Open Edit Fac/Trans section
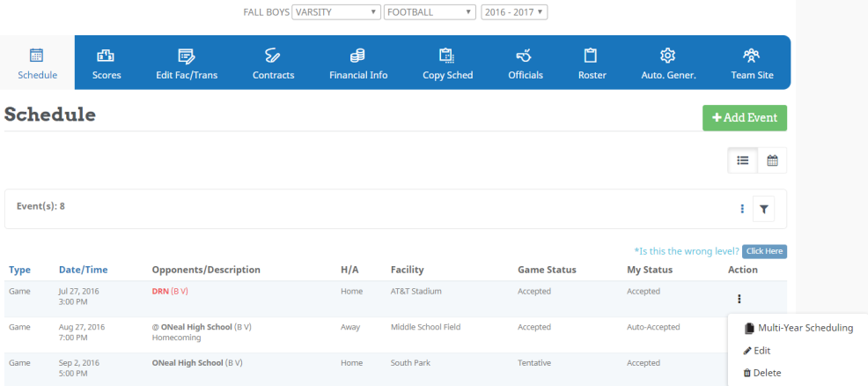The width and height of the screenshot is (868, 386). tap(186, 63)
